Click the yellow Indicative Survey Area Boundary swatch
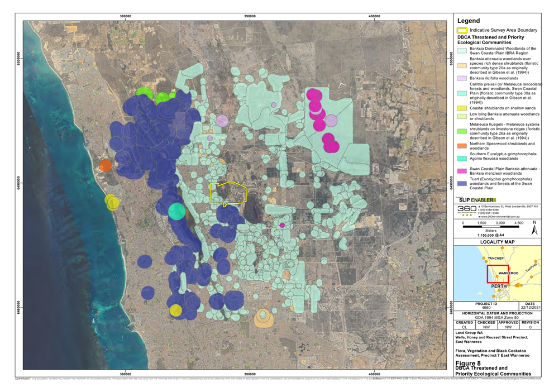Image resolution: width=554 pixels, height=392 pixels. point(462,30)
